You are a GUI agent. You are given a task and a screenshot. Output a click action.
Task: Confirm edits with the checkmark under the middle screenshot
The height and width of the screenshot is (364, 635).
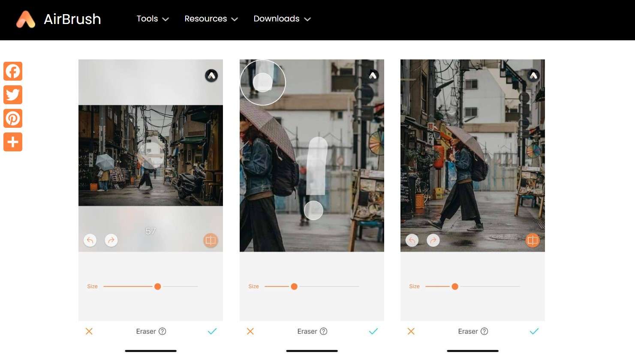click(x=373, y=331)
